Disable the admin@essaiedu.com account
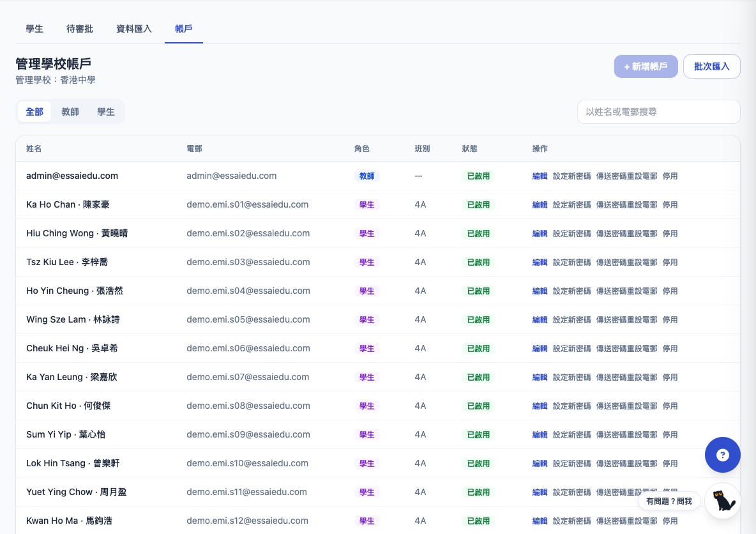The height and width of the screenshot is (534, 756). tap(670, 176)
